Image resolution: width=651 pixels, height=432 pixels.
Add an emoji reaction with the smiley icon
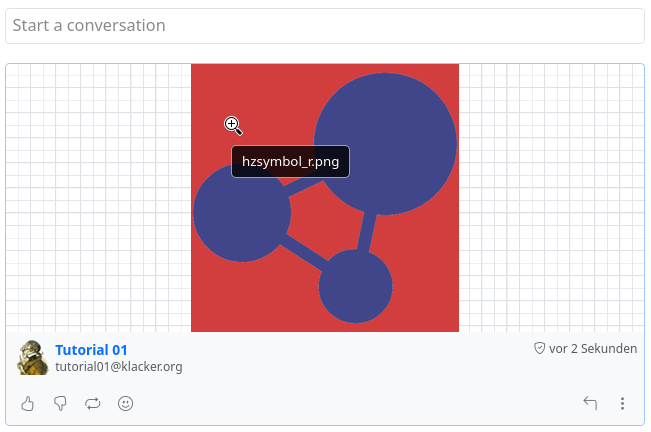[x=125, y=403]
